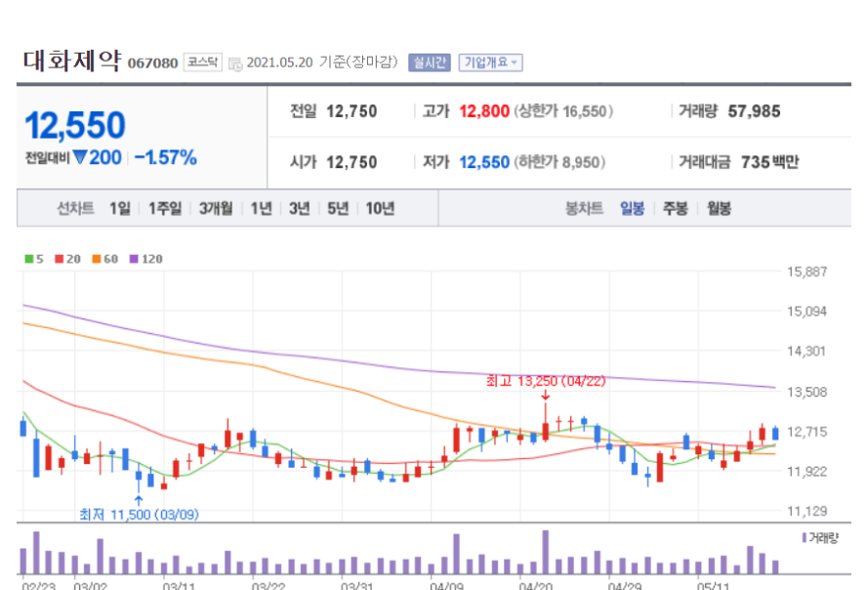Select the 5년 line chart period
The width and height of the screenshot is (868, 590).
coord(338,208)
